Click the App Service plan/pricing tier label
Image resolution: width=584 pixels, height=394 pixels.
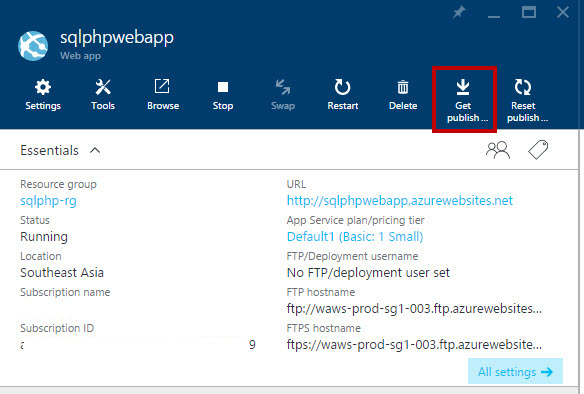click(x=355, y=220)
